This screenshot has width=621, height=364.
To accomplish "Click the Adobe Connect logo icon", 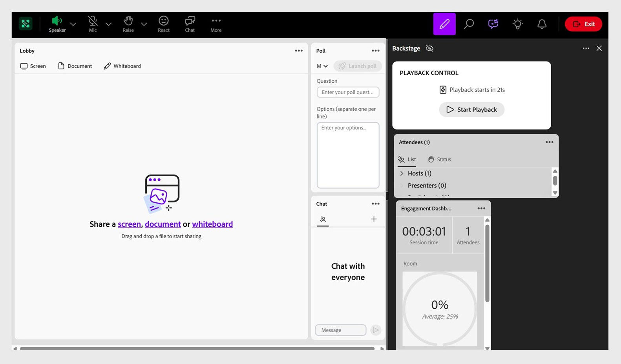I will [x=26, y=24].
